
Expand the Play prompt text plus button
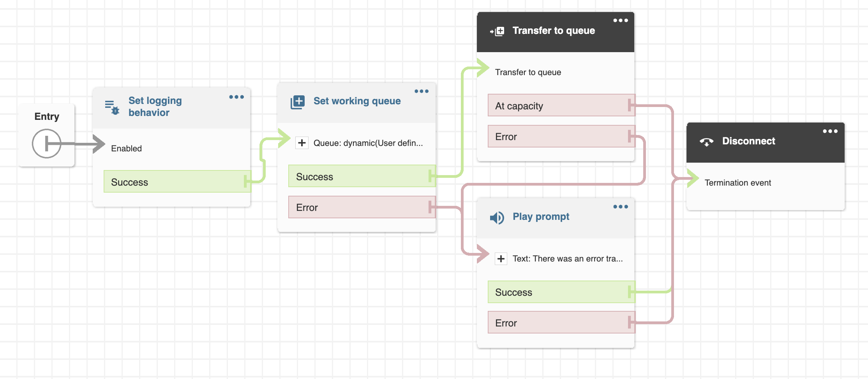coord(501,258)
